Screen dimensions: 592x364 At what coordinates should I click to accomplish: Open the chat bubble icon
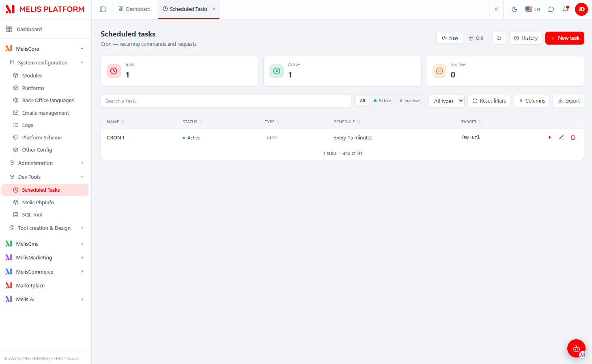pos(551,9)
